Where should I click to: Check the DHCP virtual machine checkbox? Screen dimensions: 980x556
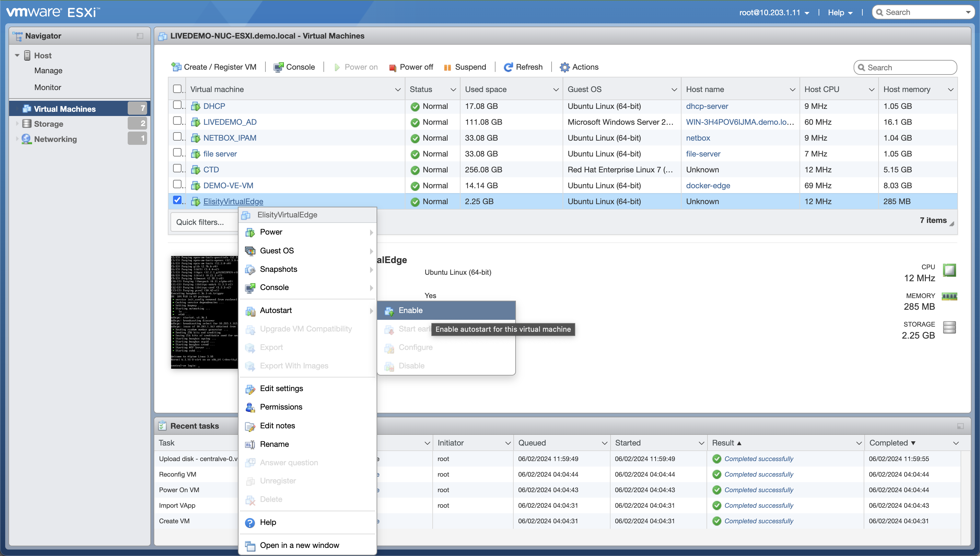(177, 105)
